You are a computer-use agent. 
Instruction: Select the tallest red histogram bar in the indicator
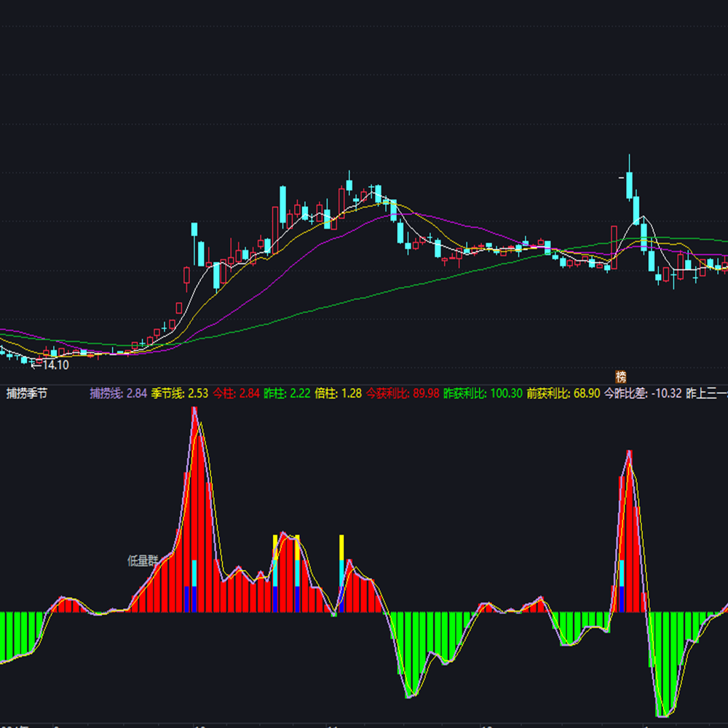pyautogui.click(x=195, y=473)
